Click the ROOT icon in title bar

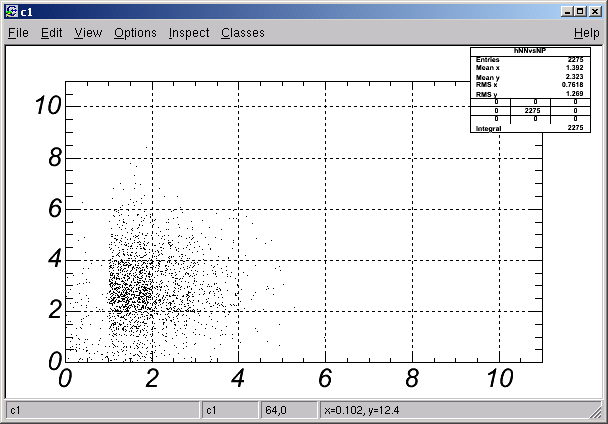pyautogui.click(x=12, y=12)
